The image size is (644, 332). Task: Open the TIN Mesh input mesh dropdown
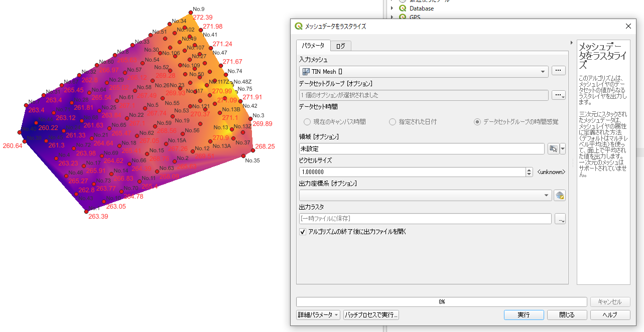(x=424, y=72)
